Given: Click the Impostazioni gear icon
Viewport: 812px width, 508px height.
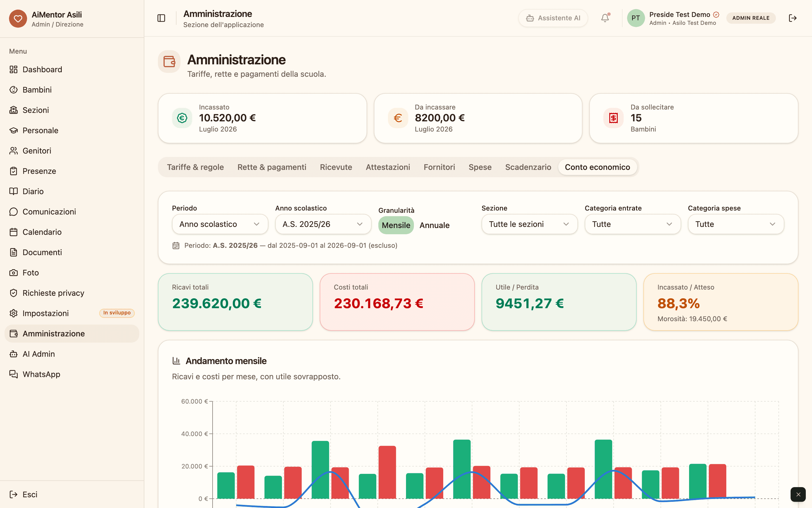Looking at the screenshot, I should point(14,314).
